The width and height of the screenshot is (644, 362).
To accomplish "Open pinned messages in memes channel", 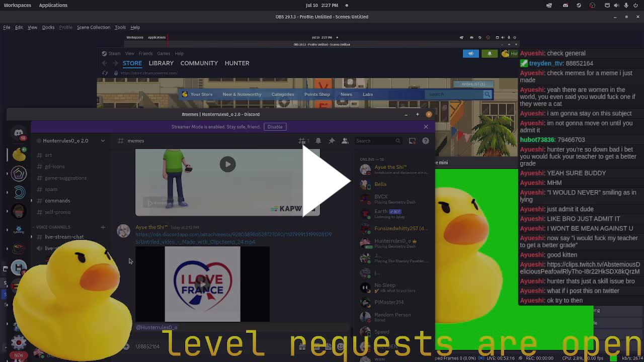I will tap(332, 141).
